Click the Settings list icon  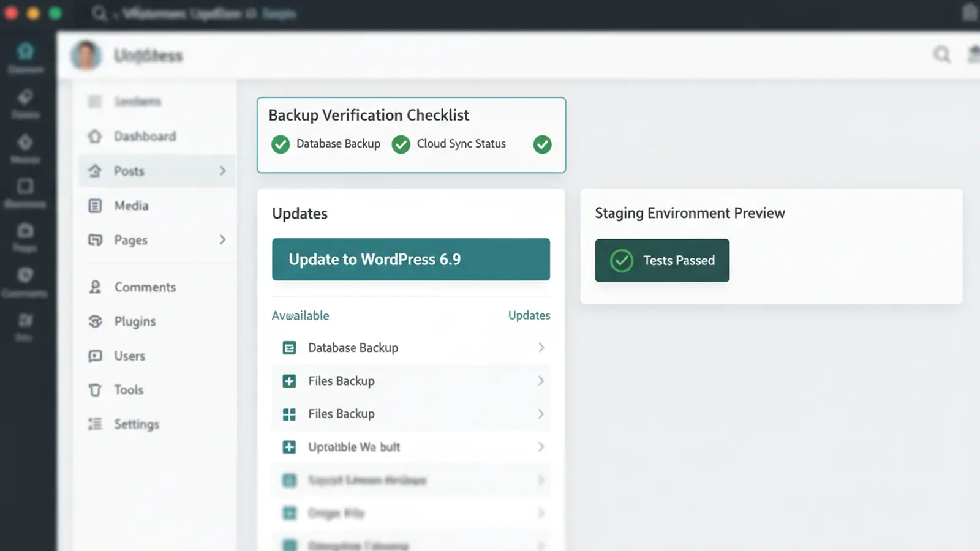(x=95, y=424)
